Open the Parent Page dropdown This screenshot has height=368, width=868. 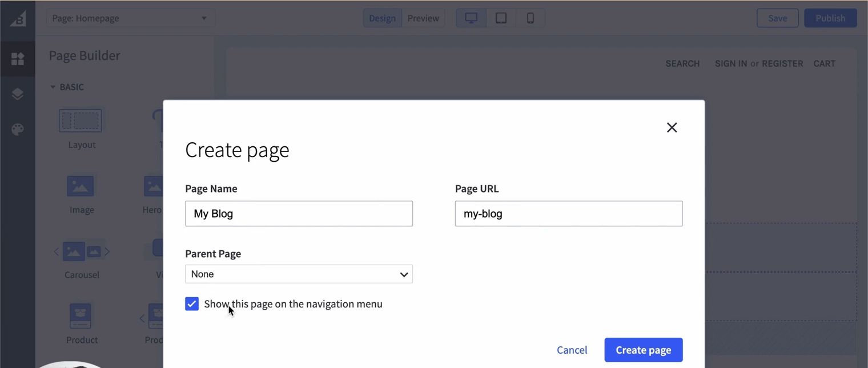click(299, 274)
